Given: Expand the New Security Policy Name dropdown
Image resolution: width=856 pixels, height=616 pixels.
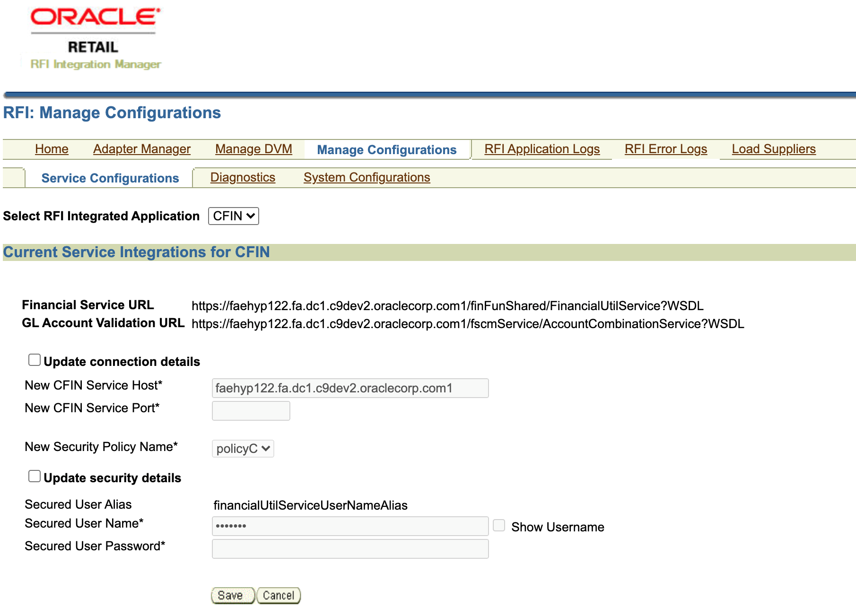Looking at the screenshot, I should (243, 449).
